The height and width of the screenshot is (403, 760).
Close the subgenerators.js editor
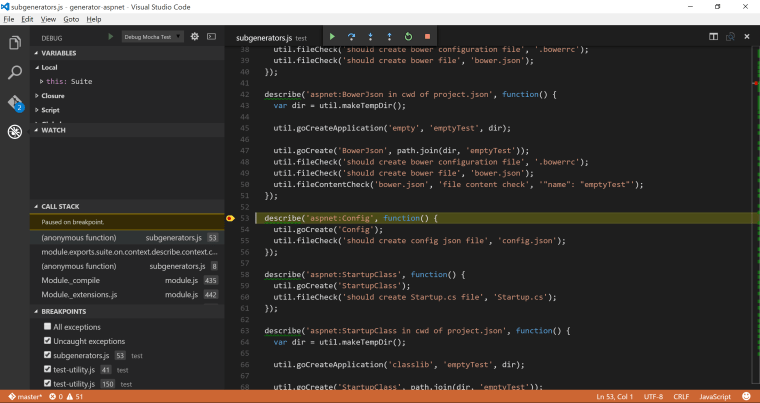click(747, 36)
